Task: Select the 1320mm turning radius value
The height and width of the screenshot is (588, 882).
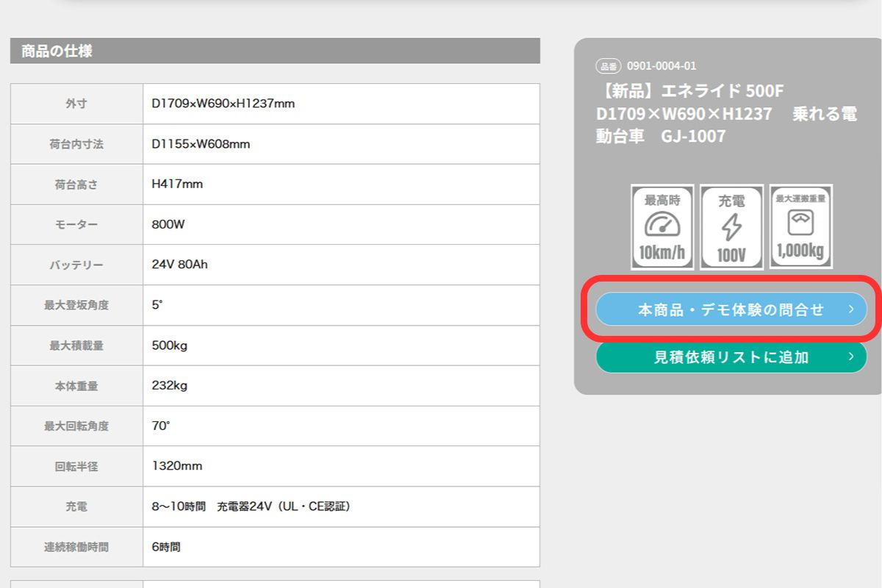Action: [176, 466]
